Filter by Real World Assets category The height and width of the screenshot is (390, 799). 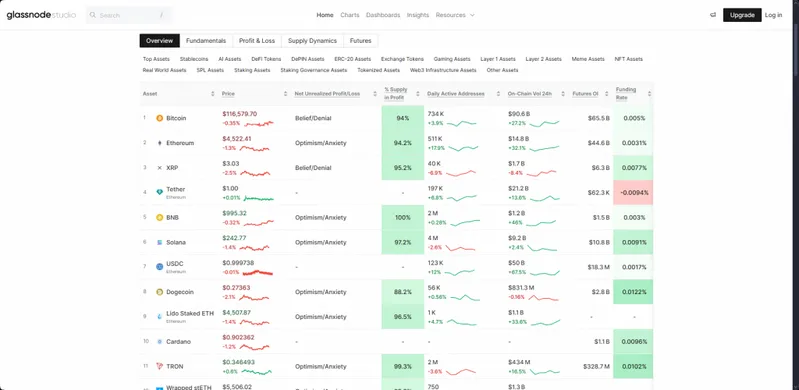pos(165,70)
